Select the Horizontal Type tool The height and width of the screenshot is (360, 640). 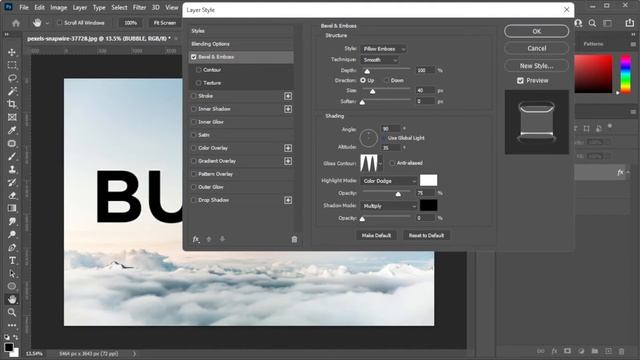click(x=12, y=260)
